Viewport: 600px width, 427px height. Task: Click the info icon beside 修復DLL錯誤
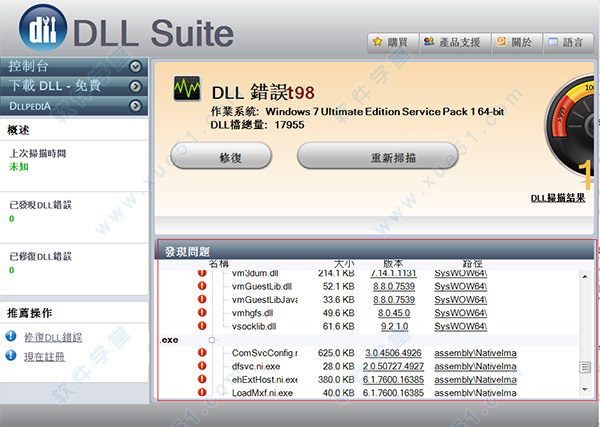[x=11, y=336]
